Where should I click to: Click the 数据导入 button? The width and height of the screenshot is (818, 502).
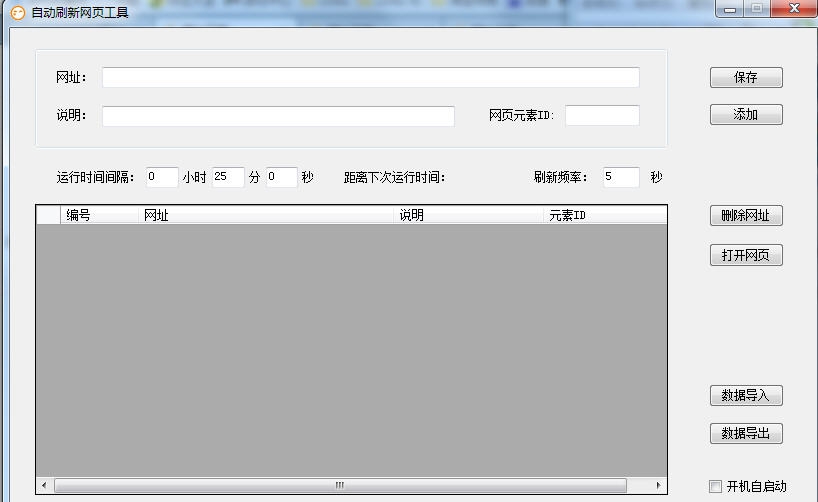(x=746, y=396)
